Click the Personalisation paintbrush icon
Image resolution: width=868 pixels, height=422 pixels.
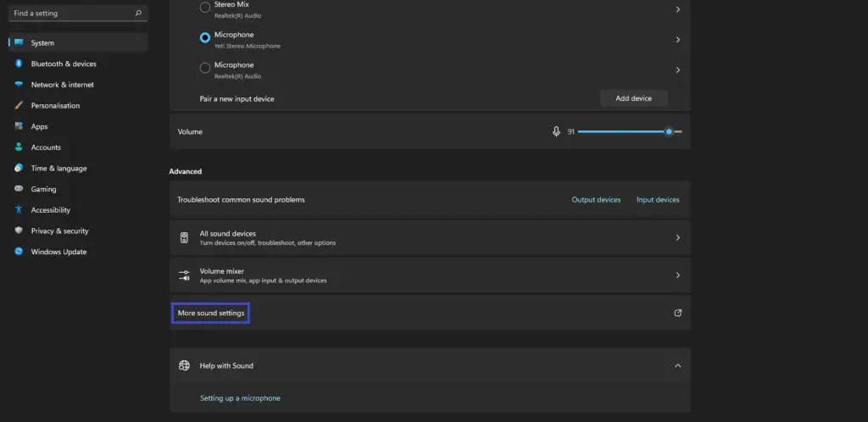coord(19,106)
